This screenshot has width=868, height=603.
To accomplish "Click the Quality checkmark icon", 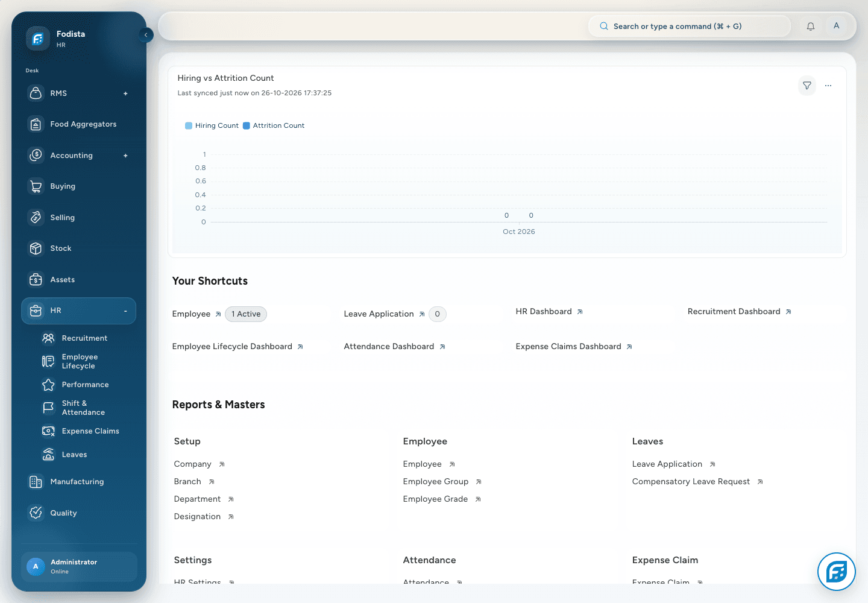I will [x=36, y=513].
